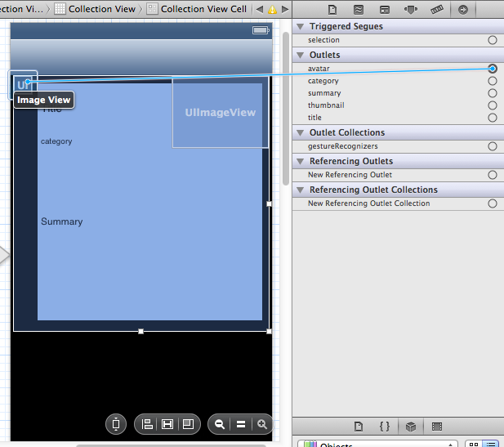Zoom out the storyboard canvas
Viewport: 504px width, 447px height.
click(x=220, y=424)
